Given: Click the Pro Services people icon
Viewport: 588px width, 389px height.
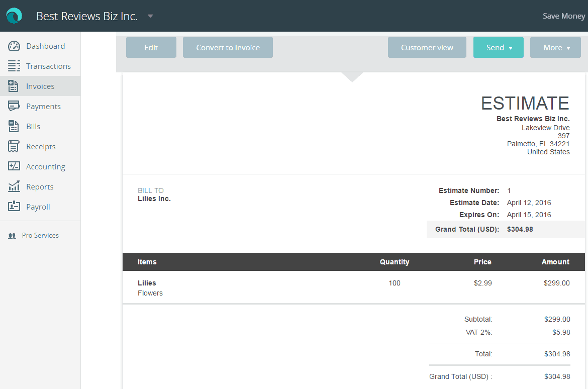Looking at the screenshot, I should [x=12, y=235].
